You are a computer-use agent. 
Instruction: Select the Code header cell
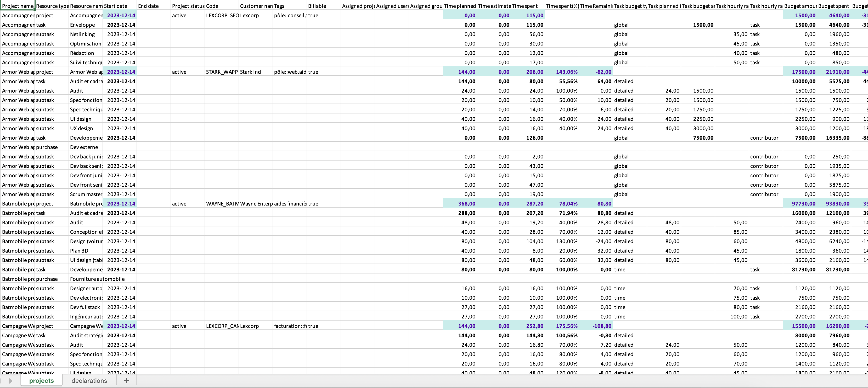coord(222,6)
